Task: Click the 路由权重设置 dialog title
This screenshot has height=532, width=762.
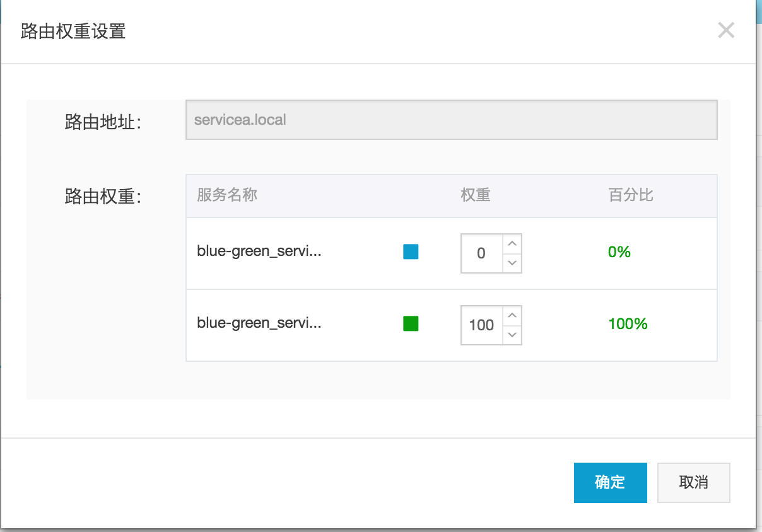Action: [x=73, y=31]
